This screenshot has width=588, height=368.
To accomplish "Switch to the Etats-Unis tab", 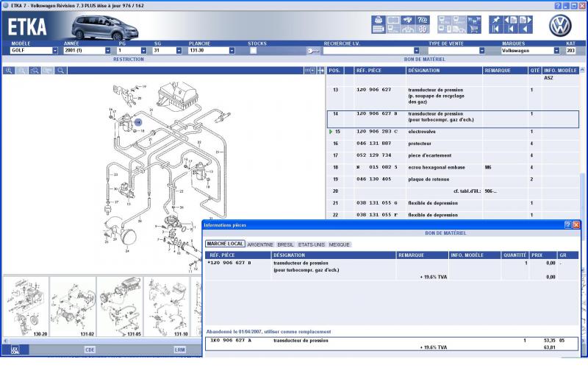I will [311, 244].
